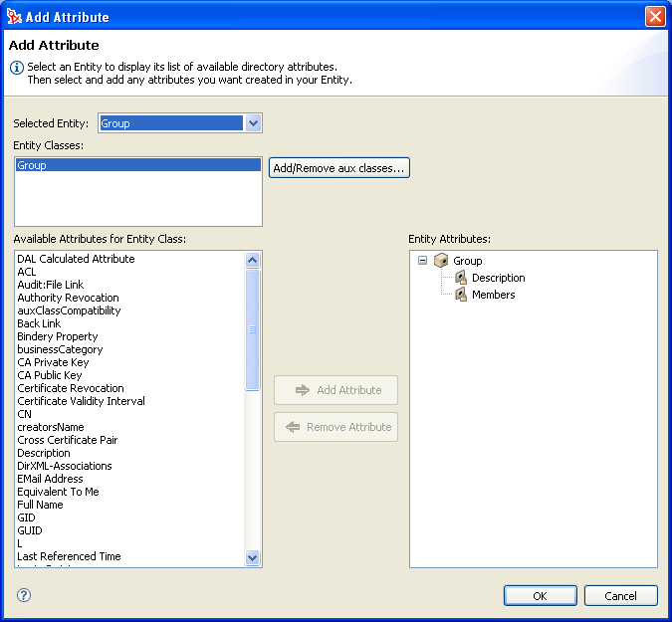This screenshot has height=622, width=672.
Task: Click the Remove Attribute arrow button
Action: point(336,427)
